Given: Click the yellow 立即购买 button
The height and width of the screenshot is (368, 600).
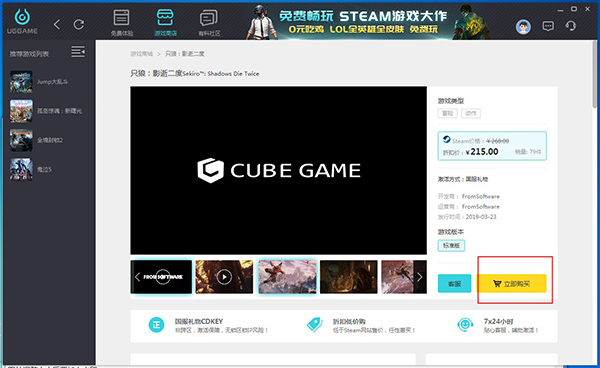Looking at the screenshot, I should pyautogui.click(x=511, y=283).
